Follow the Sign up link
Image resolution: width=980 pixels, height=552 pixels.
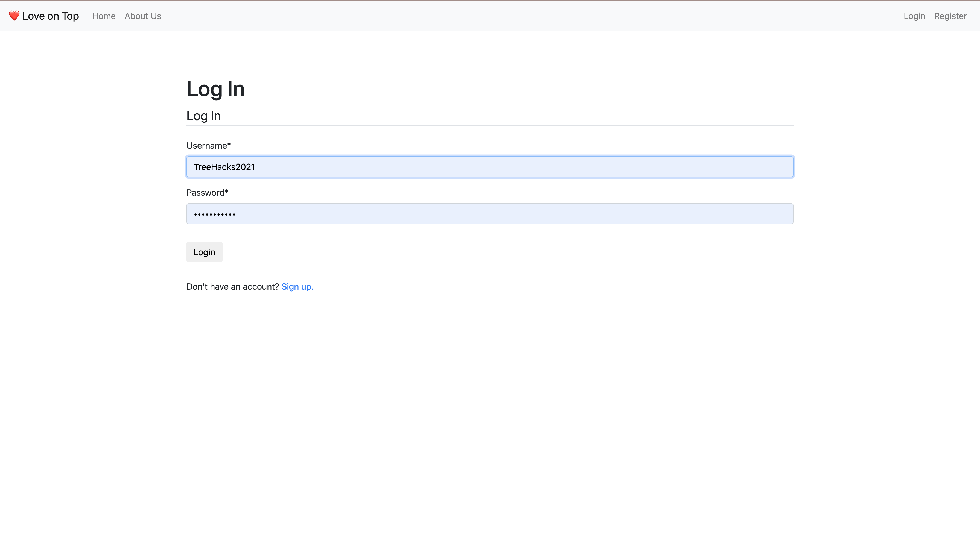[x=297, y=287]
